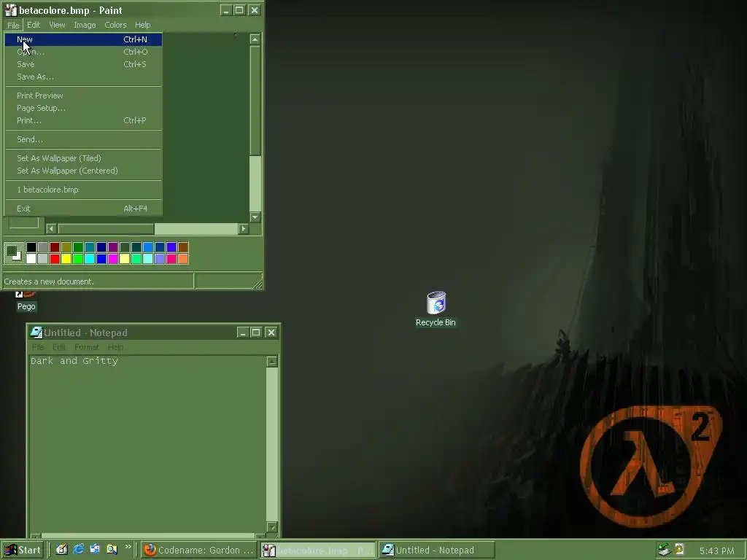747x560 pixels.
Task: Choose Page Setup... from the File menu
Action: [83, 108]
